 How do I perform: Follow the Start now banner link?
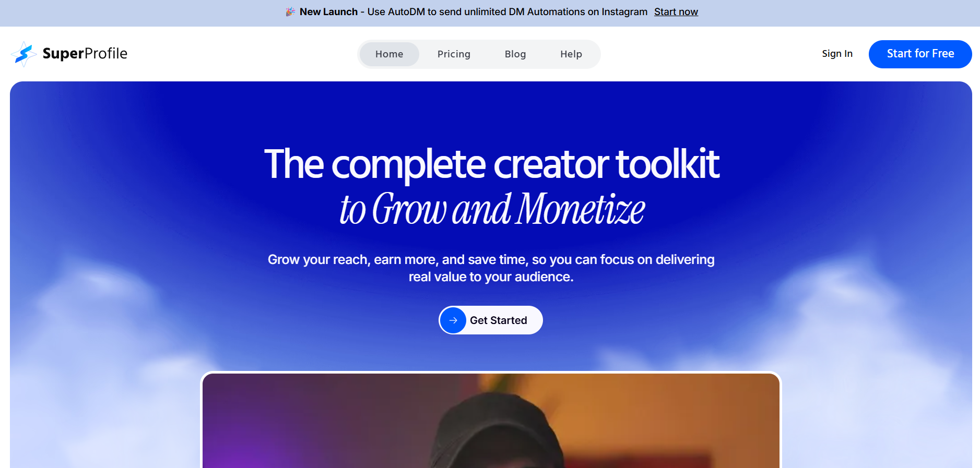point(676,11)
